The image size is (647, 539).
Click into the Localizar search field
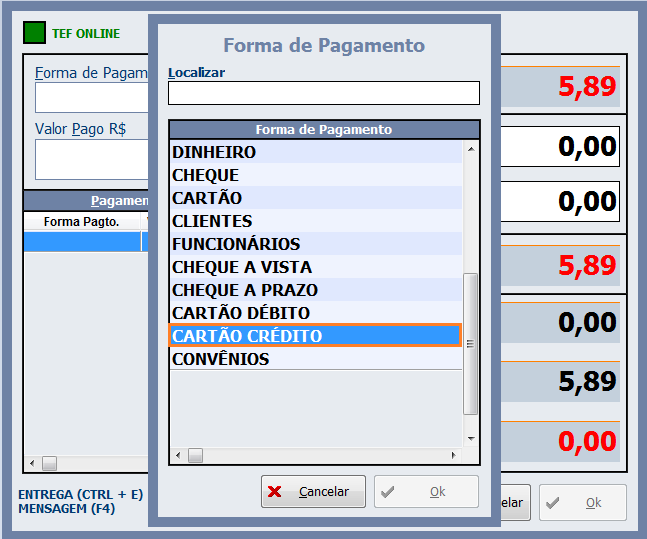tap(323, 93)
